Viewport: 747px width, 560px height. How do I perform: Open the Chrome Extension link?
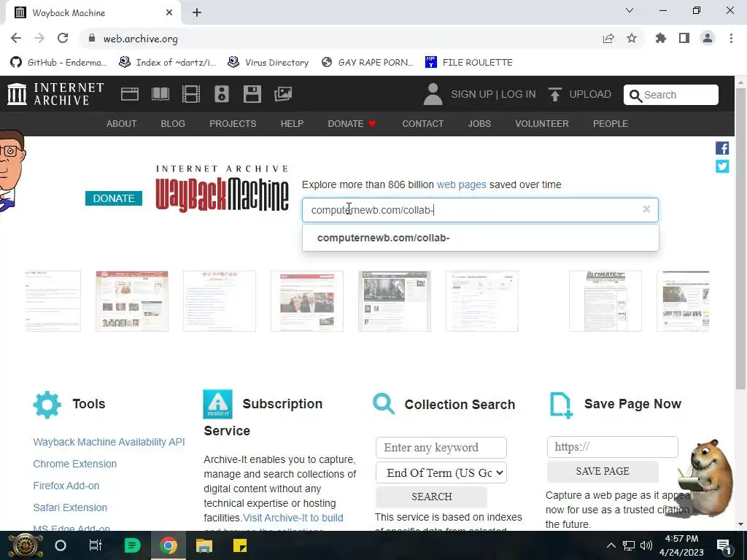75,464
